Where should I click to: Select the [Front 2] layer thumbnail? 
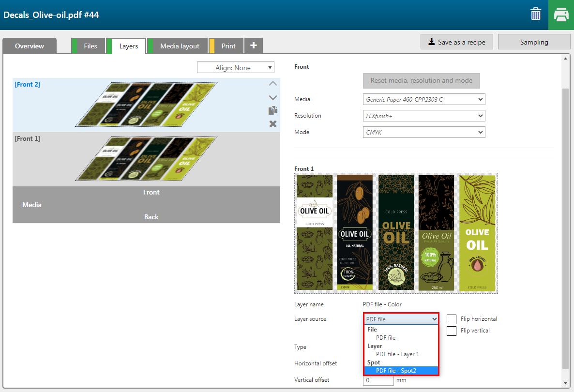pos(146,105)
